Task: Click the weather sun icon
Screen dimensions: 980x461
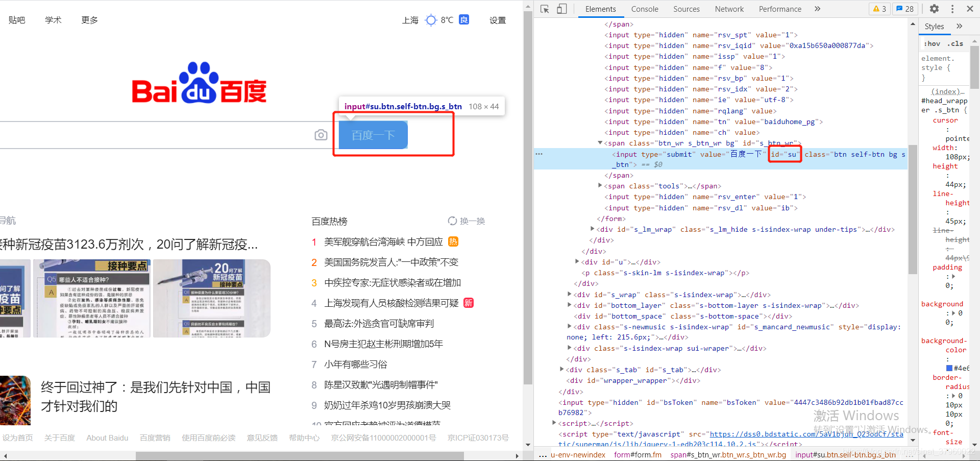Action: click(431, 20)
